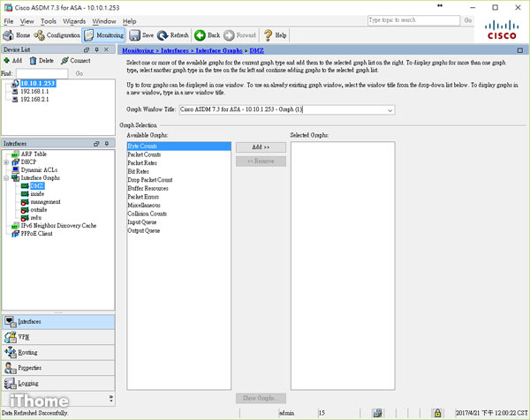
Task: Follow the Monitoring breadcrumb link
Action: pos(138,50)
